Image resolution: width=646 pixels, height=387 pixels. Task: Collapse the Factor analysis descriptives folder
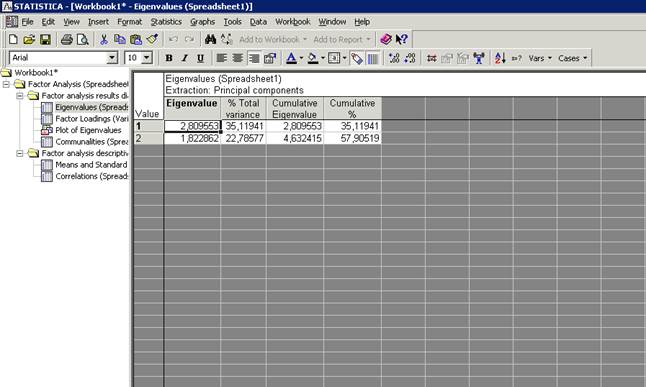[x=19, y=153]
